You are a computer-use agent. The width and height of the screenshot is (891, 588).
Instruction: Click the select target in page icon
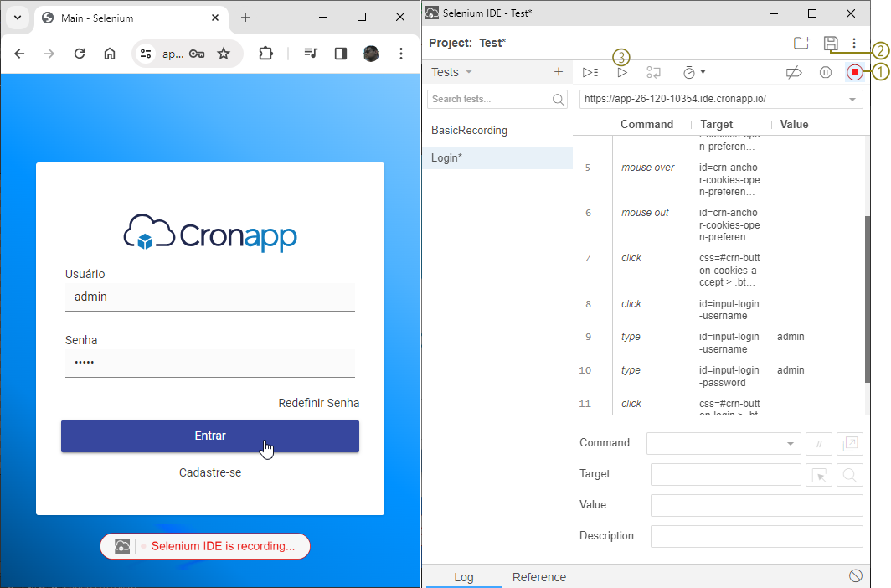pyautogui.click(x=819, y=475)
